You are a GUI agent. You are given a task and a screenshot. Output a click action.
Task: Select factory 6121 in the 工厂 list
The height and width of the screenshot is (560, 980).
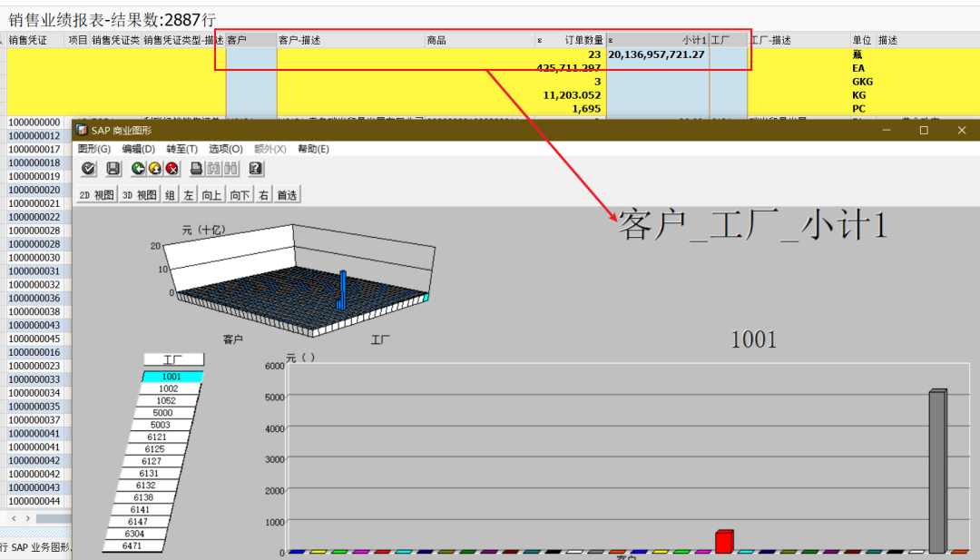click(x=158, y=437)
